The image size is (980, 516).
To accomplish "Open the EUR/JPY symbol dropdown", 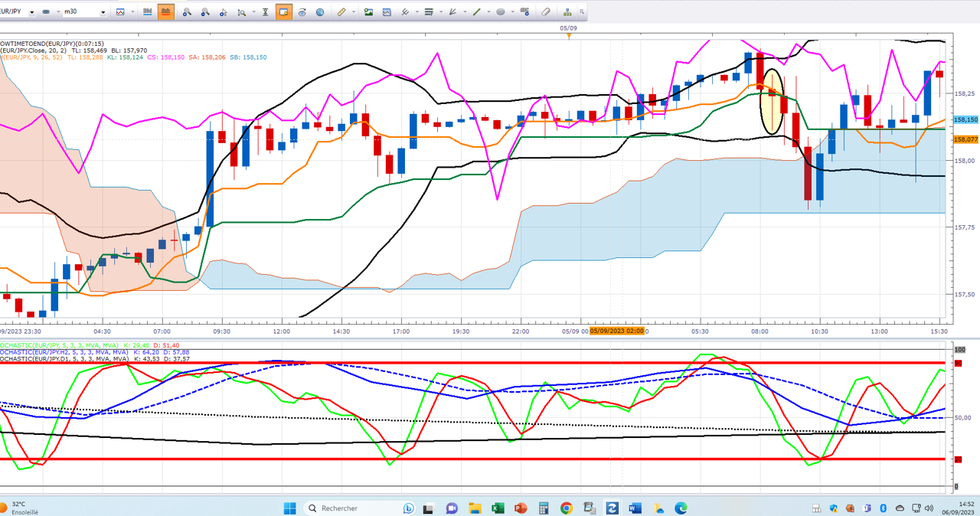I will (31, 12).
